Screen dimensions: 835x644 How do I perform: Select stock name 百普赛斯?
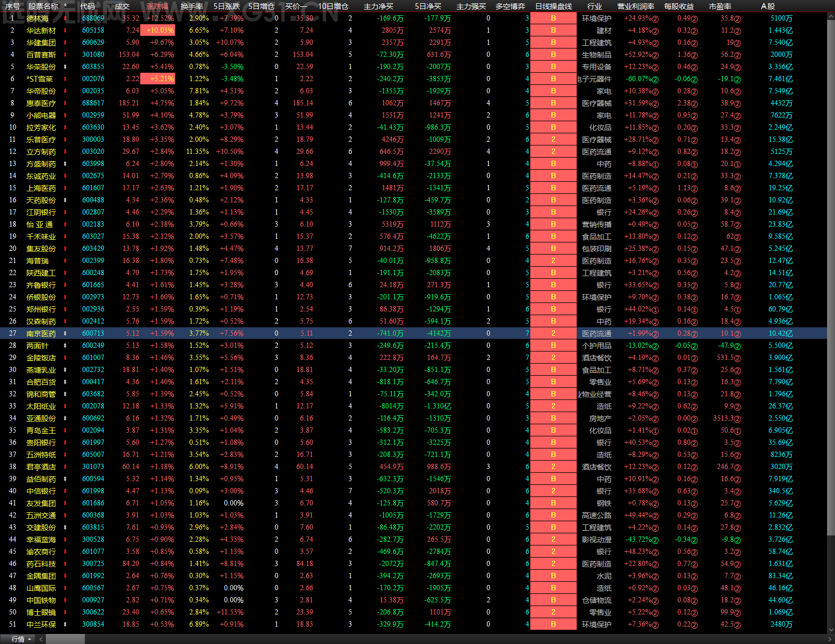pos(41,55)
